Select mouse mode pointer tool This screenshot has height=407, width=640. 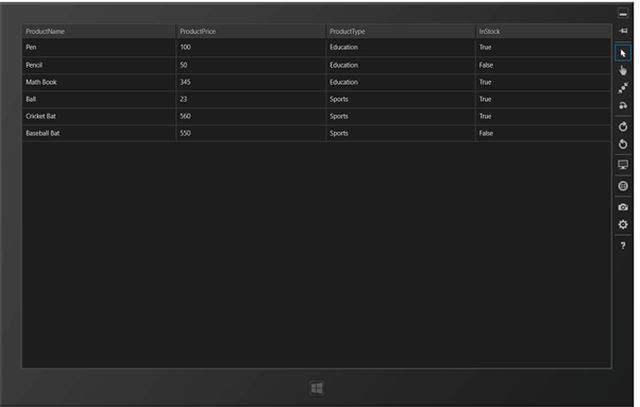click(623, 53)
